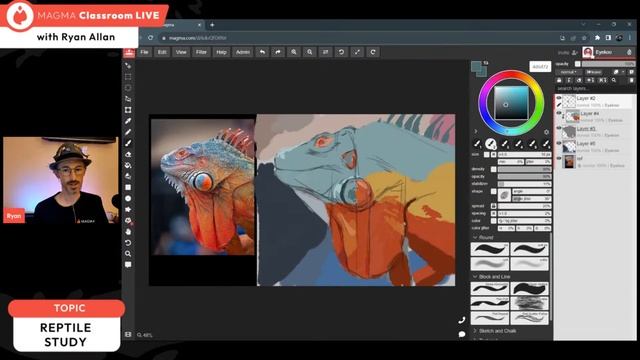Click the foreground color swatch
Image resolution: width=640 pixels, height=360 pixels.
pyautogui.click(x=476, y=66)
